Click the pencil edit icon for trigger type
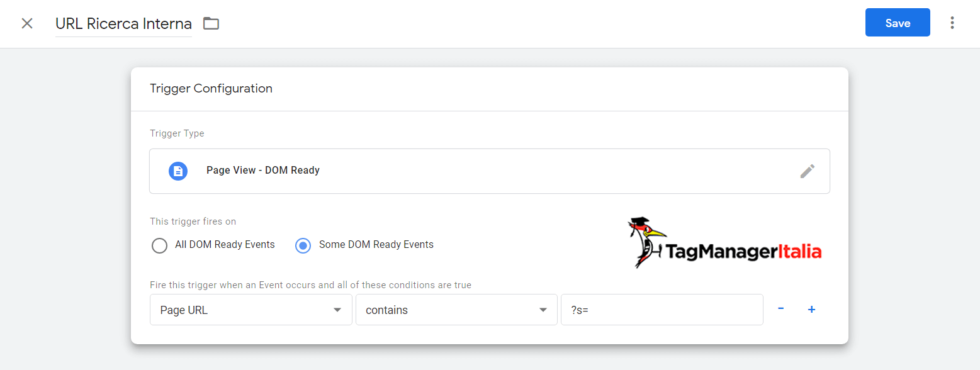The image size is (980, 370). click(x=808, y=171)
